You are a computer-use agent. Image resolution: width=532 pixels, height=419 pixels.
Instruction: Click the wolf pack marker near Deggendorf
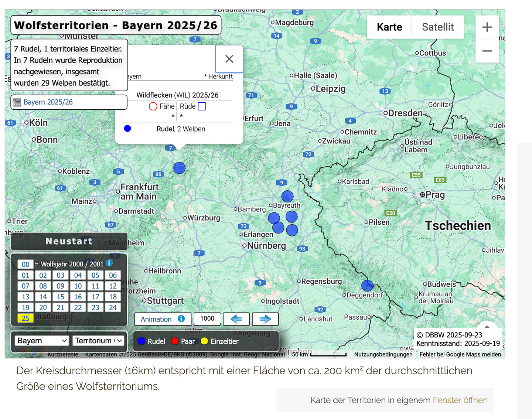(367, 286)
